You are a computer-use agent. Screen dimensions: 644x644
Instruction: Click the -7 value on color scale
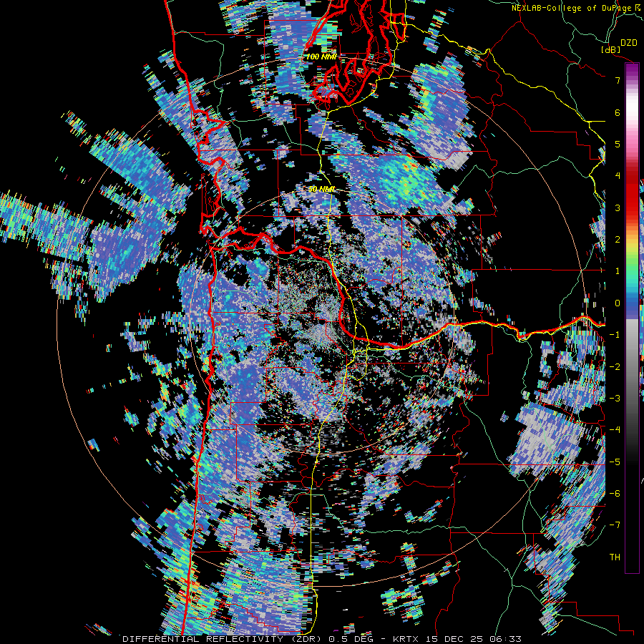tap(615, 525)
